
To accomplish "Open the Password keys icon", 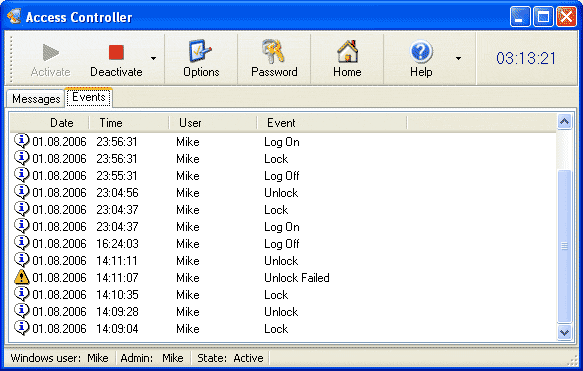I will pos(274,51).
